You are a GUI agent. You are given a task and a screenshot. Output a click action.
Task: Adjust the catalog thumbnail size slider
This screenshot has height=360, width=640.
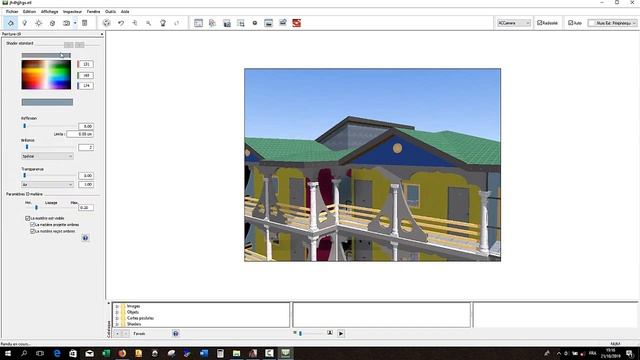(300, 333)
